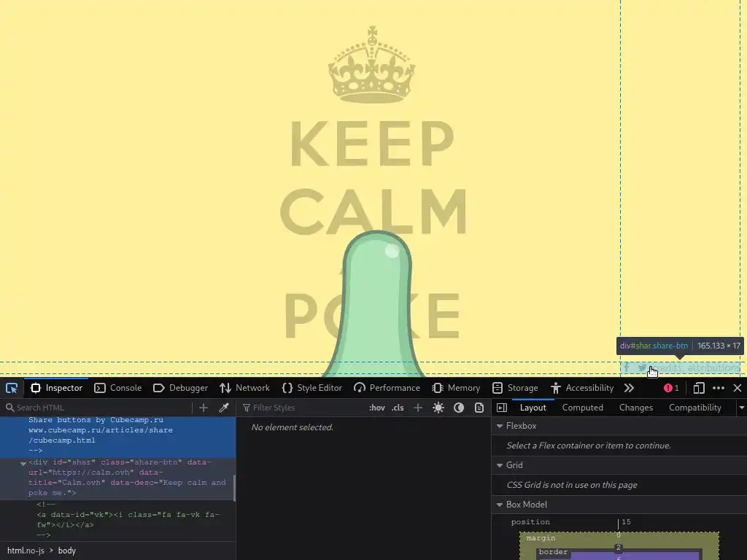Select the commented data-id="vk" anchor line
Screen dimensions: 747x560
[128, 520]
